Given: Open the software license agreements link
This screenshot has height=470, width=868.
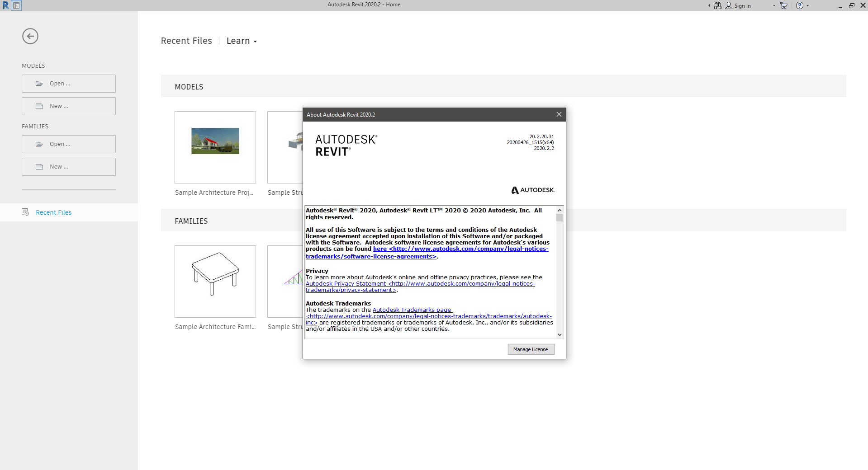Looking at the screenshot, I should coord(427,253).
